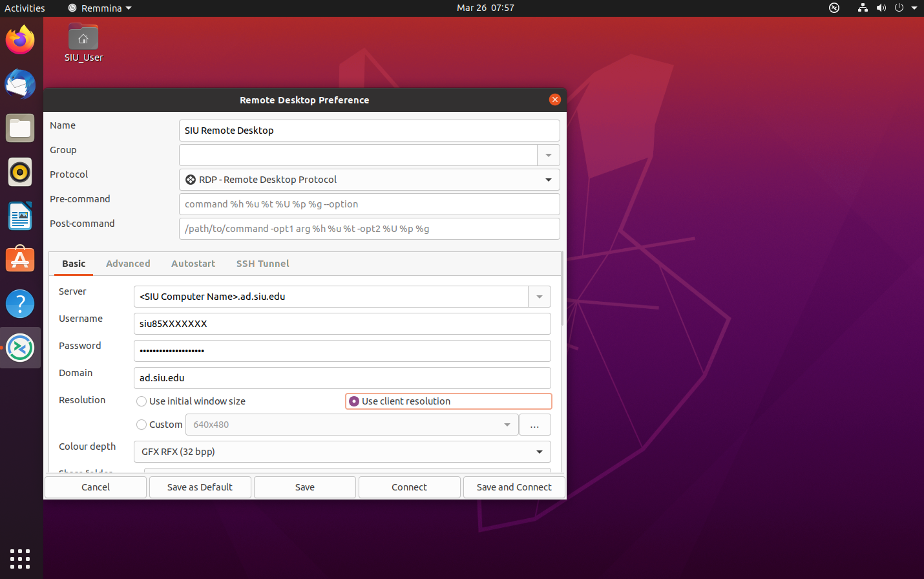Screen dimensions: 924x579
Task: Select the Custom resolution radio button
Action: [x=142, y=425]
